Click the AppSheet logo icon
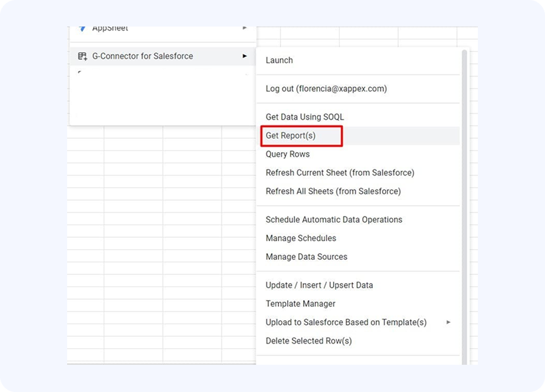Viewport: 545px width, 392px height. (82, 29)
